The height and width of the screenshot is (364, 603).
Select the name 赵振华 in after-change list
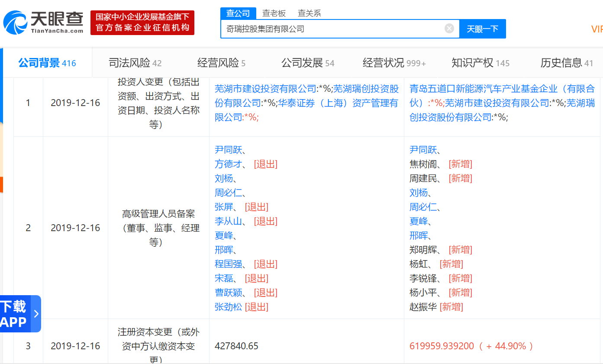423,307
